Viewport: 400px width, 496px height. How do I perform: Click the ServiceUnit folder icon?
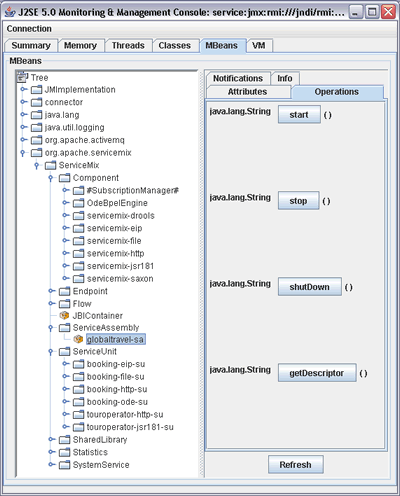[65, 352]
